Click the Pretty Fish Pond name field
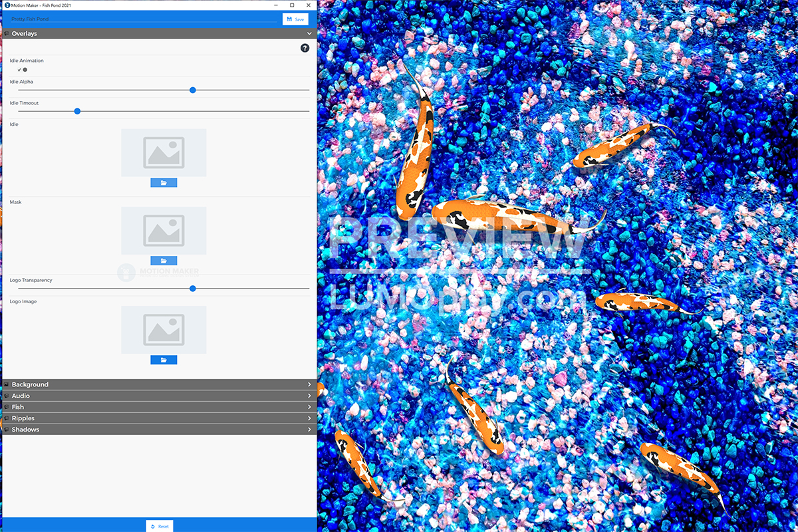This screenshot has width=798, height=532. (x=143, y=19)
